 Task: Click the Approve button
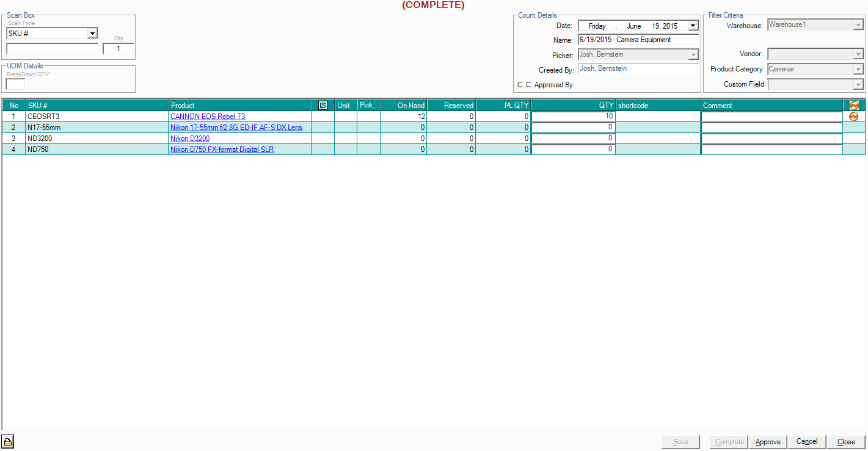(x=768, y=442)
